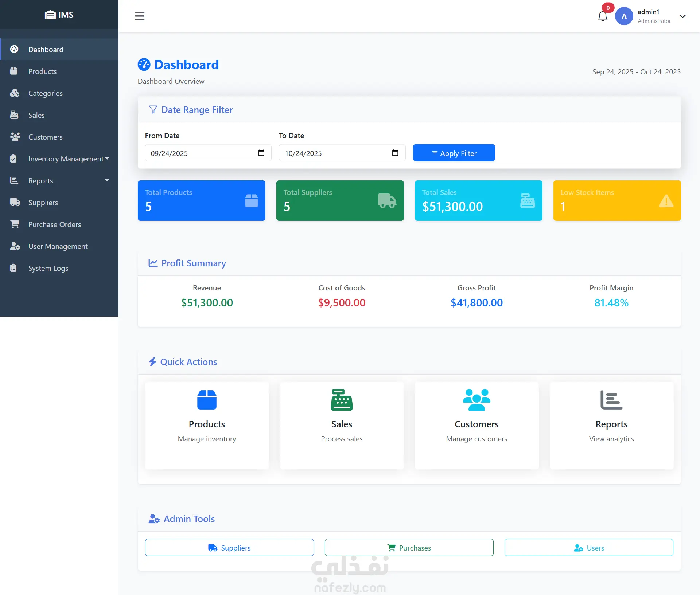Click the notification bell icon
700x595 pixels.
(602, 16)
